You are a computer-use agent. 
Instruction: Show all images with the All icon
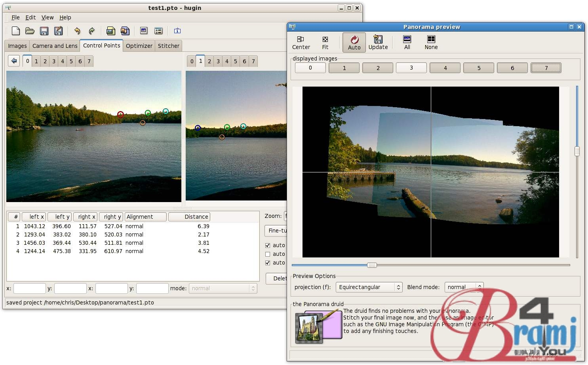[407, 43]
